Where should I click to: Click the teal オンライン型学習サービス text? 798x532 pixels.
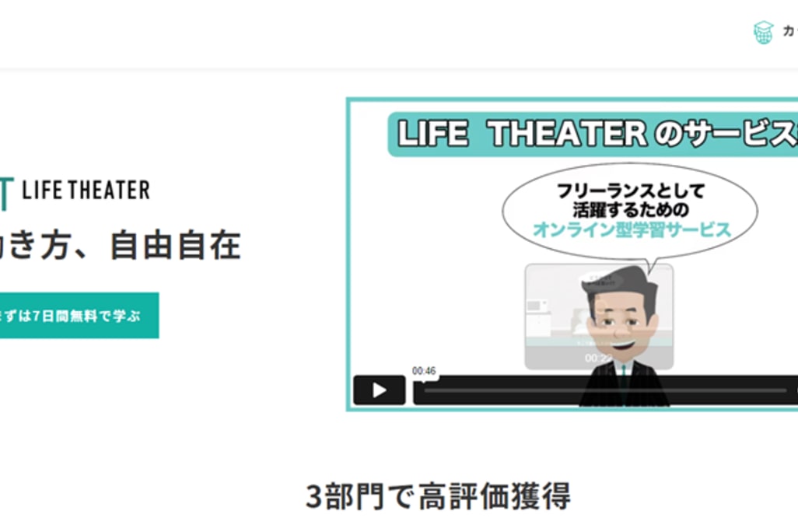(632, 230)
